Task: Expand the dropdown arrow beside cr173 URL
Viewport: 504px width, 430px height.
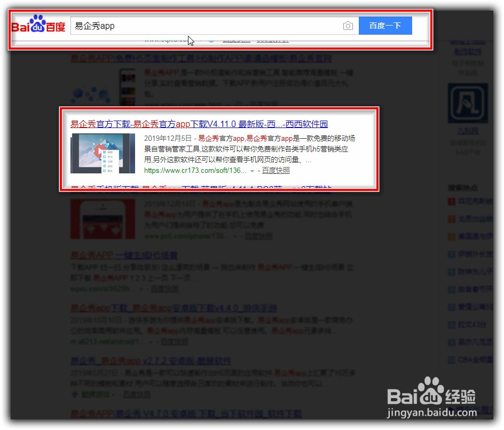Action: click(x=253, y=171)
